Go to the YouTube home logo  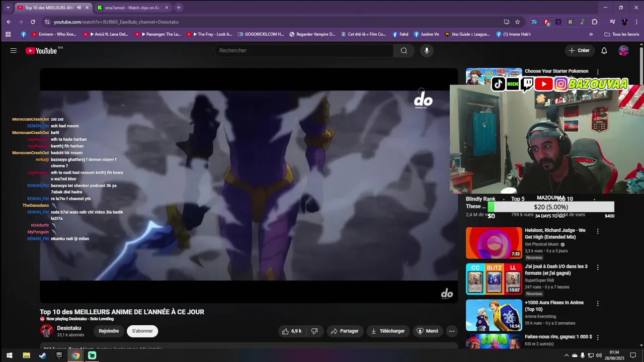pyautogui.click(x=41, y=51)
